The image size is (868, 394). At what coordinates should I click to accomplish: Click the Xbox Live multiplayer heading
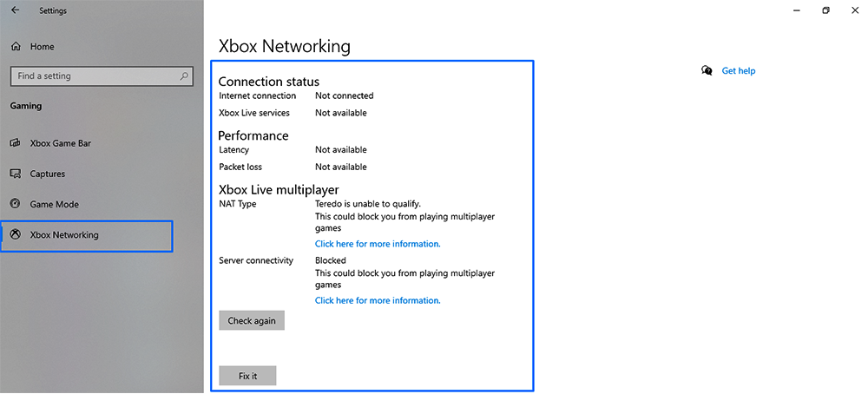coord(279,190)
